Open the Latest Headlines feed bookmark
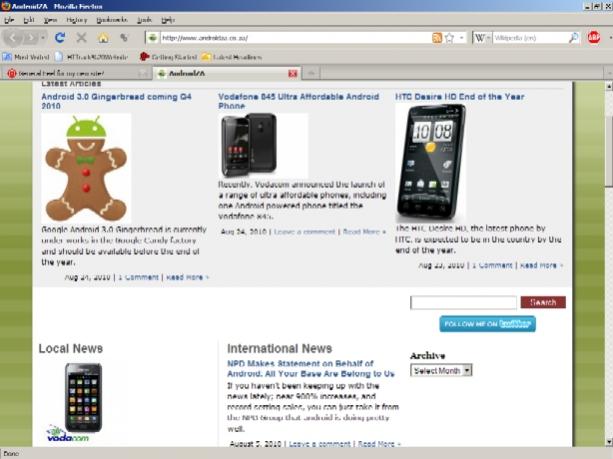 pos(232,57)
